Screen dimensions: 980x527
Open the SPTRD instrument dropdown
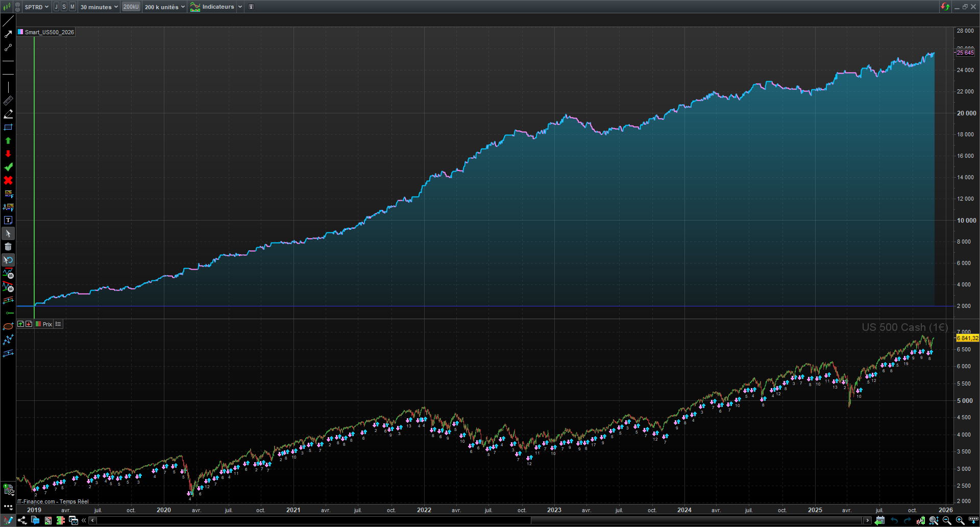point(36,7)
